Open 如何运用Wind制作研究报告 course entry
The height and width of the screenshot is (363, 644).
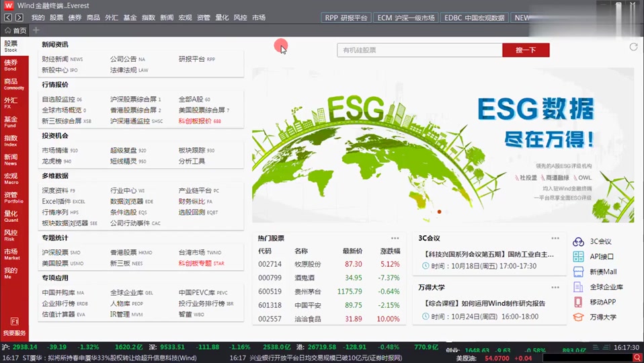coord(484,303)
